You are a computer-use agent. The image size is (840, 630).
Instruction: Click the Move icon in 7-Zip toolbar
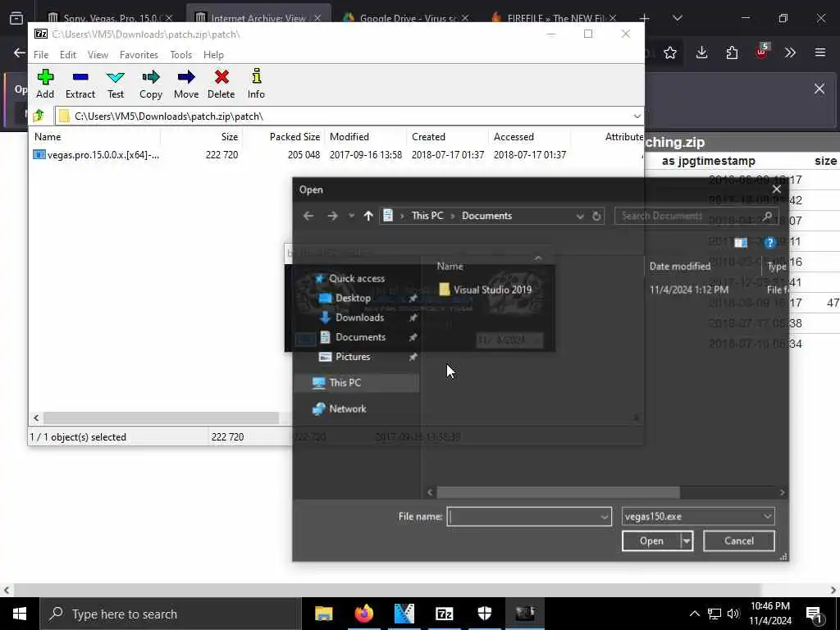(186, 84)
